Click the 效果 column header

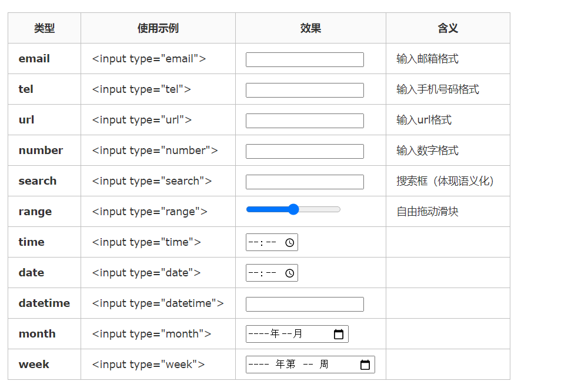pos(310,28)
